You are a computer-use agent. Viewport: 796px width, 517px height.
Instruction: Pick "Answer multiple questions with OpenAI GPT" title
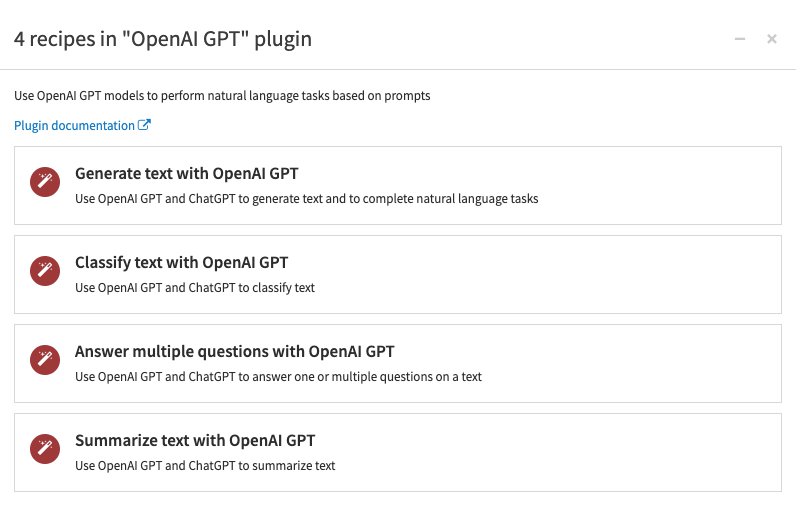coord(234,352)
